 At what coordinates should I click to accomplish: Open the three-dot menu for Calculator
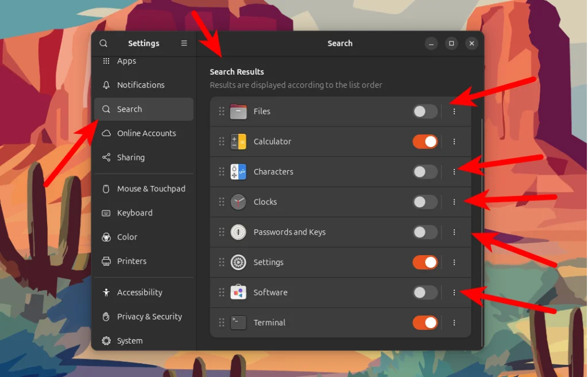(x=454, y=141)
